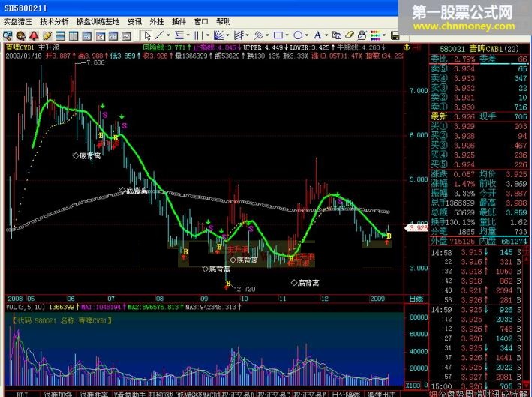Expand the circle tool dropdown arrow
The width and height of the screenshot is (532, 397).
pos(307,35)
